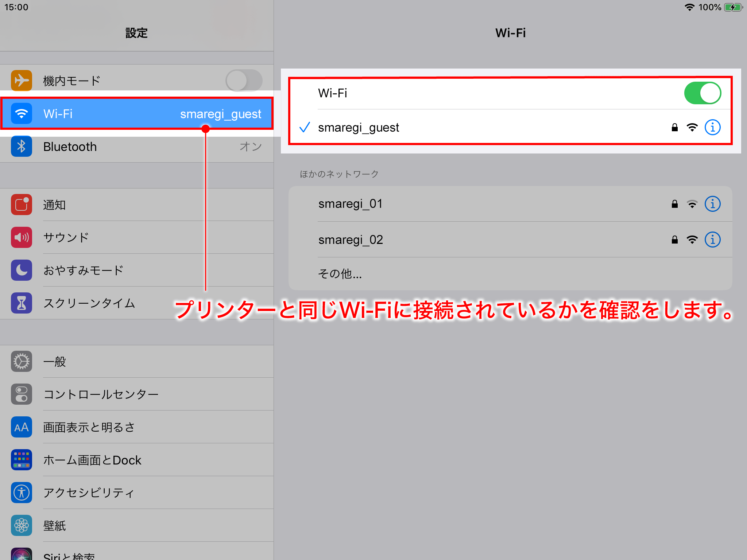Tap the Sounds speaker icon
Image resolution: width=747 pixels, height=560 pixels.
21,237
